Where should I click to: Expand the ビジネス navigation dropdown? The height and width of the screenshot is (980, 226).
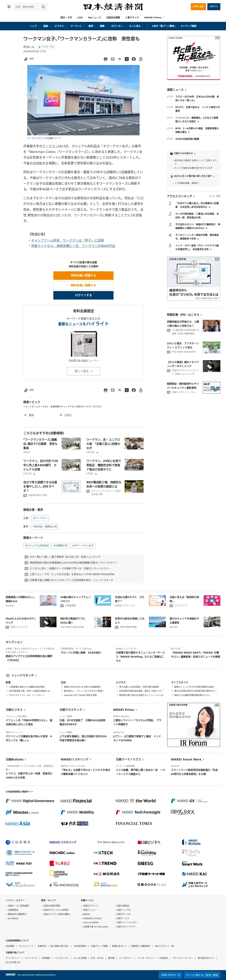pyautogui.click(x=60, y=26)
